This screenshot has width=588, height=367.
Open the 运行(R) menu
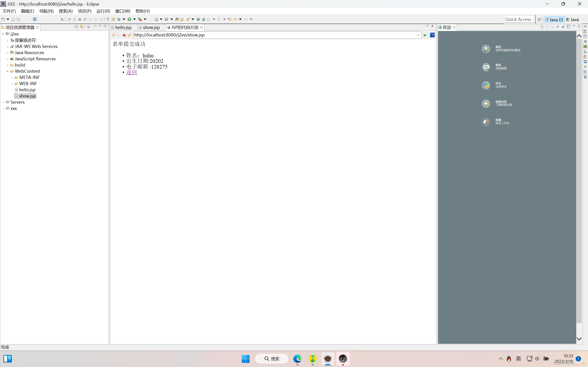point(103,11)
